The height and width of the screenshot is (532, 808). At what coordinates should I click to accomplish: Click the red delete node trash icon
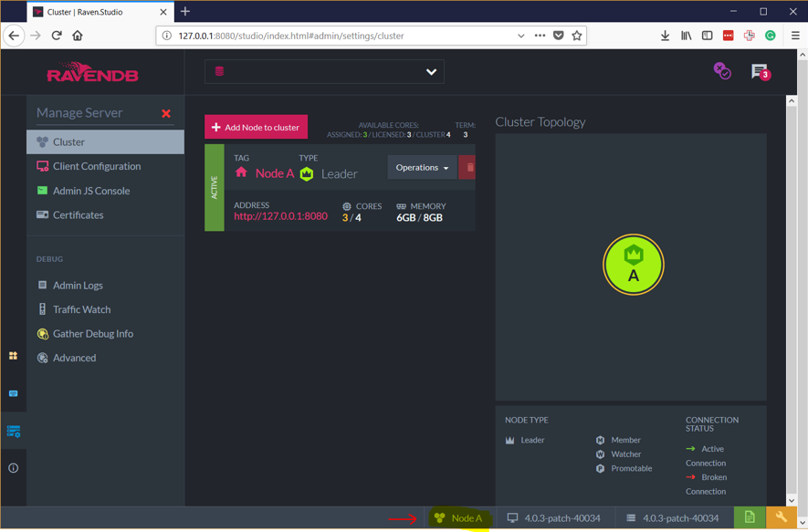pos(467,167)
